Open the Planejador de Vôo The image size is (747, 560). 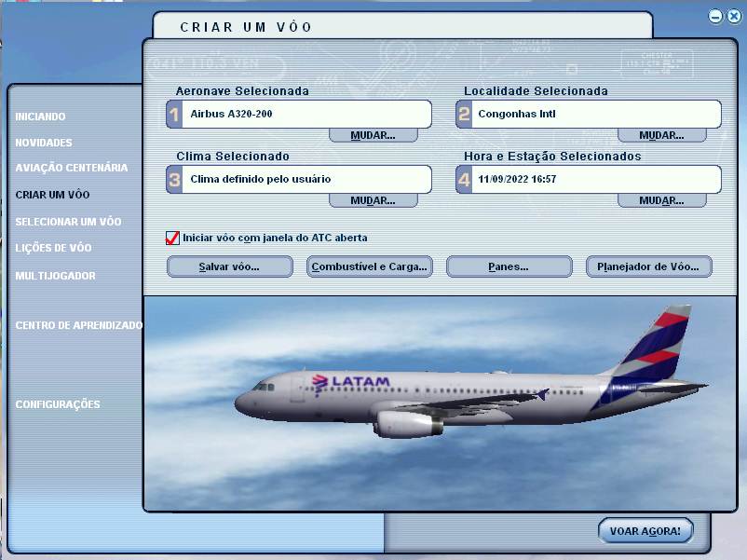click(649, 266)
